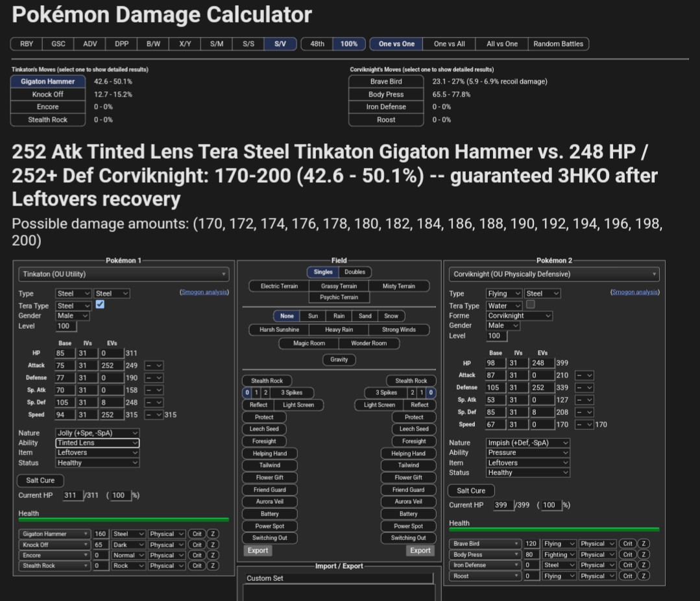Open Tinkaton's Ability dropdown
The image size is (700, 601).
(97, 443)
